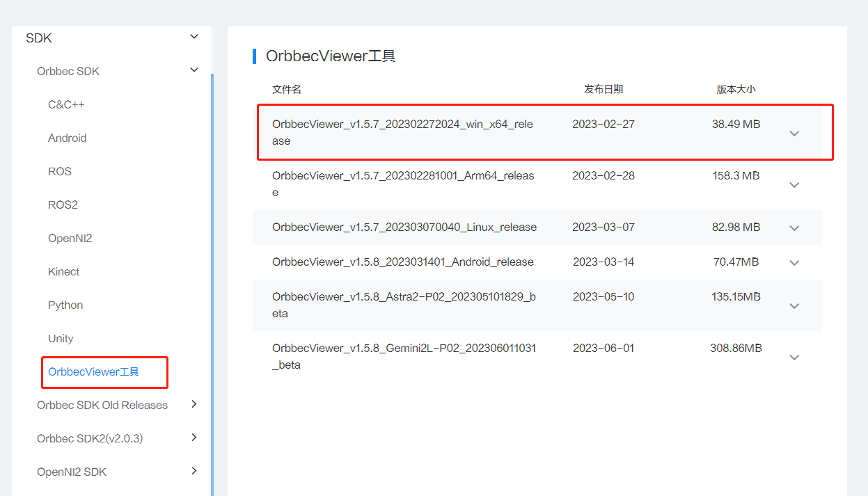Collapse the SDK section chevron

[194, 37]
